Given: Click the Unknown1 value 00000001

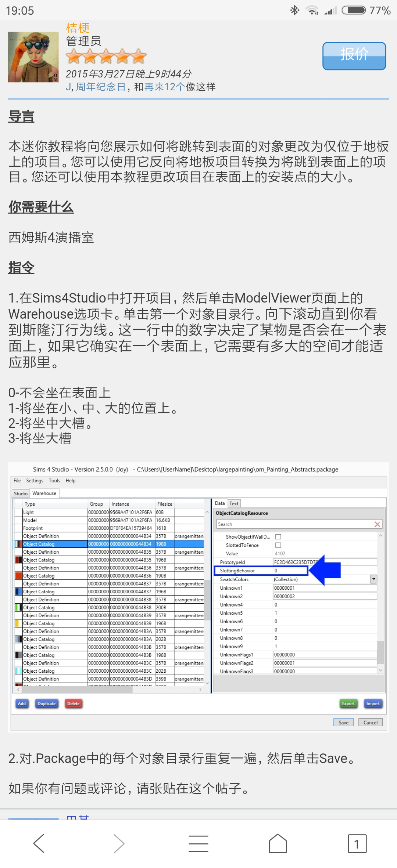Looking at the screenshot, I should (325, 588).
